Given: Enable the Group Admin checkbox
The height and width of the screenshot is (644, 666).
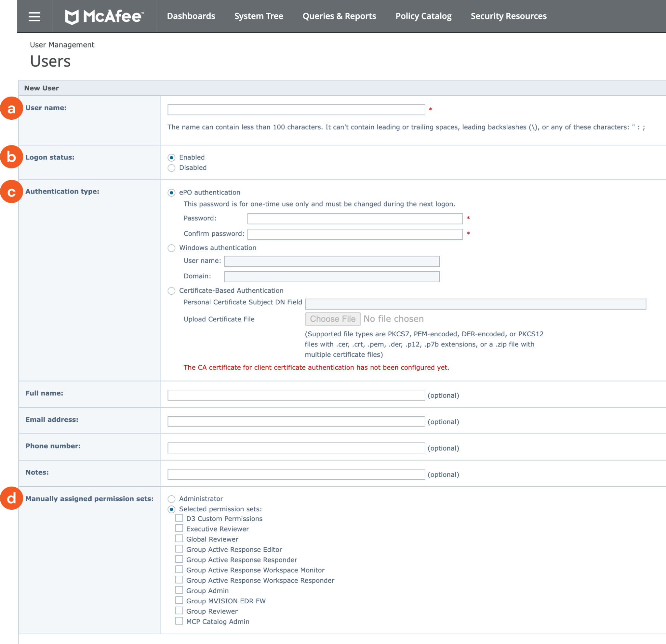Looking at the screenshot, I should (179, 590).
